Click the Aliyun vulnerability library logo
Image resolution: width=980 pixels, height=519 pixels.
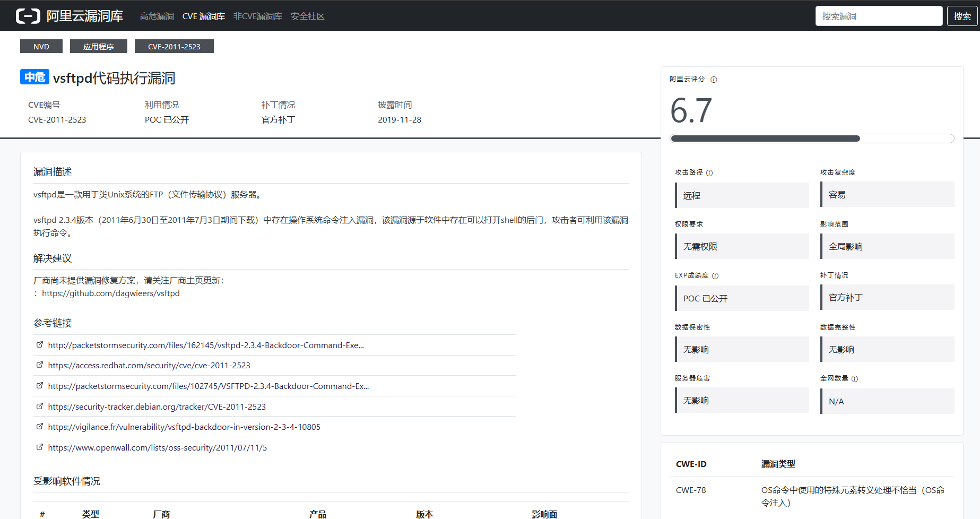[x=28, y=16]
